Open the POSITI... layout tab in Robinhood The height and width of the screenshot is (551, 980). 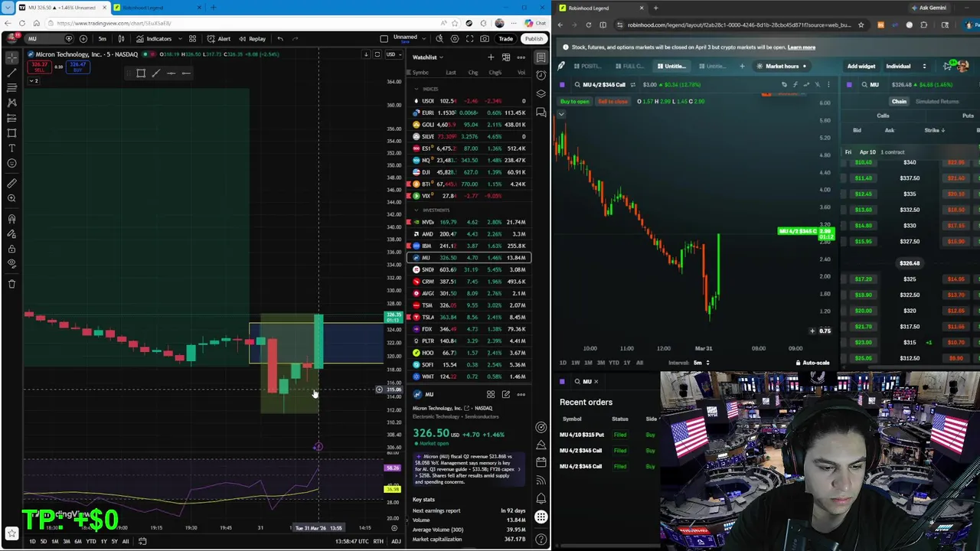tap(588, 66)
